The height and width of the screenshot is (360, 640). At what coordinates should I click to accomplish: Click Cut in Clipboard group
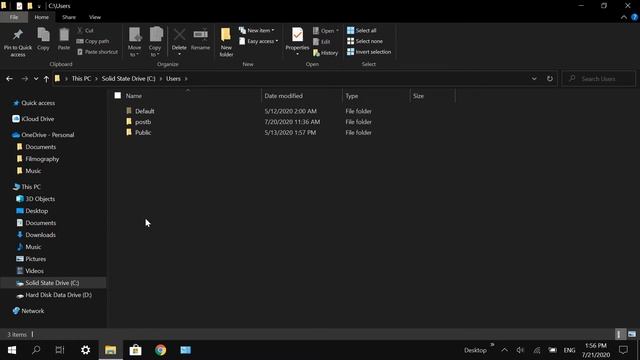tap(86, 31)
